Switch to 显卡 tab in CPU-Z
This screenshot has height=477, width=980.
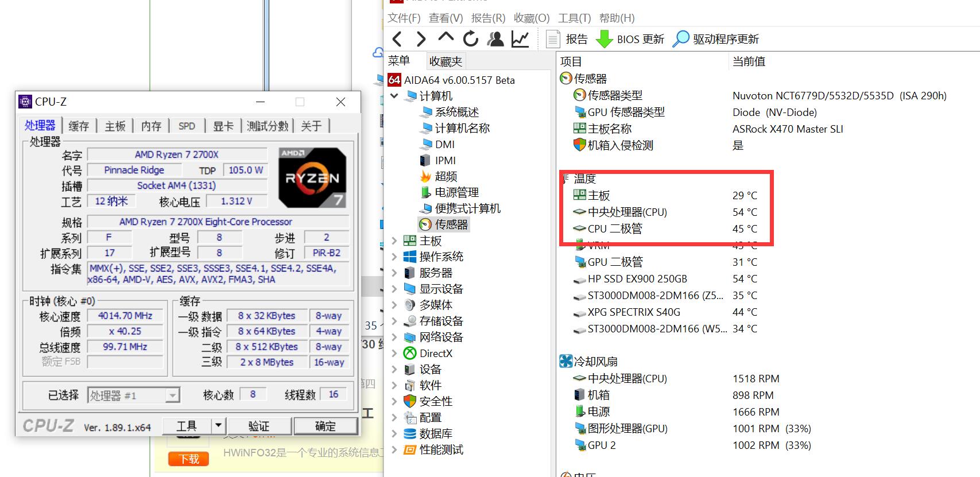223,126
